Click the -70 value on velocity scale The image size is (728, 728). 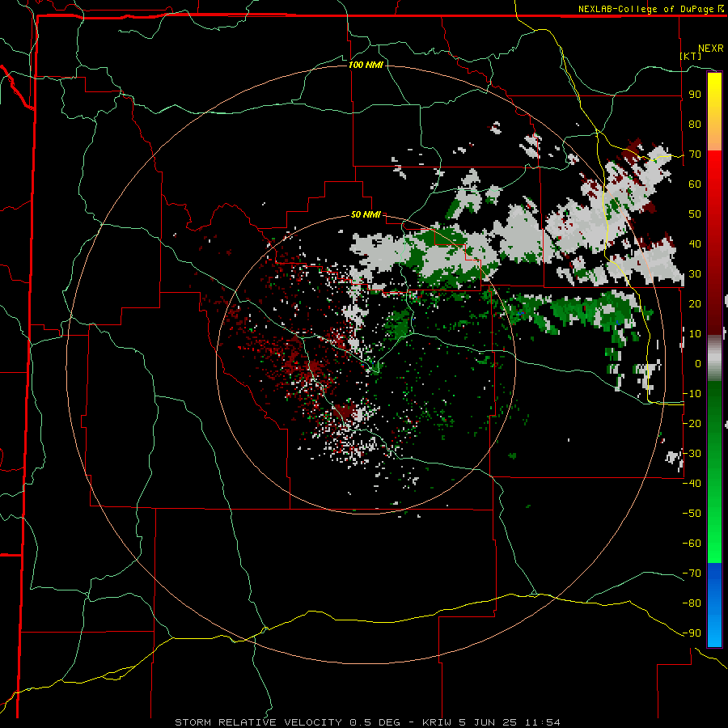point(692,574)
